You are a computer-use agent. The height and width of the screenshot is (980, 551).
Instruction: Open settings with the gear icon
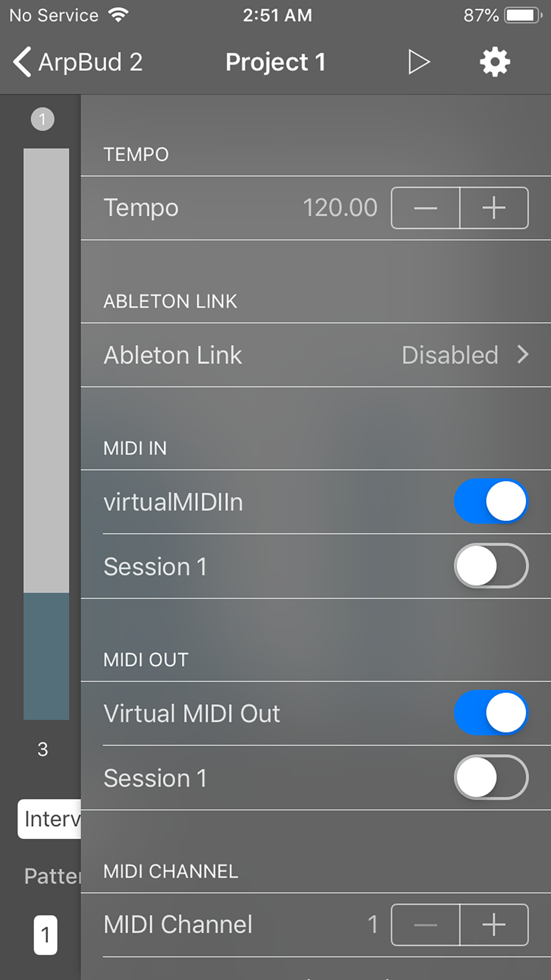tap(495, 62)
